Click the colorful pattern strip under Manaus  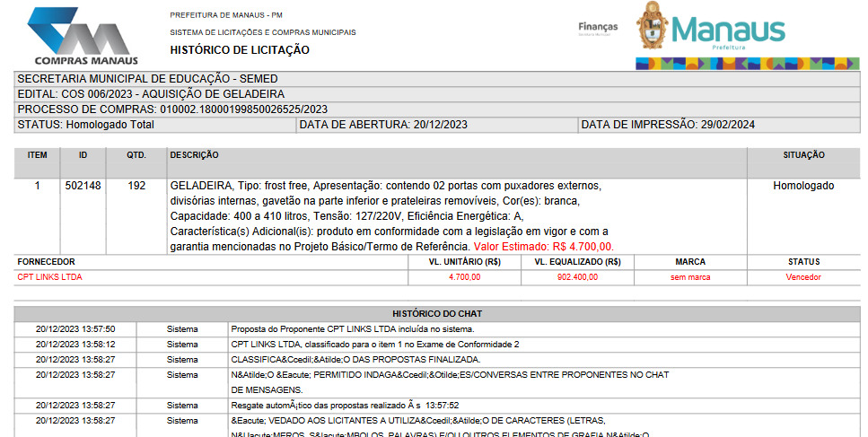click(747, 64)
